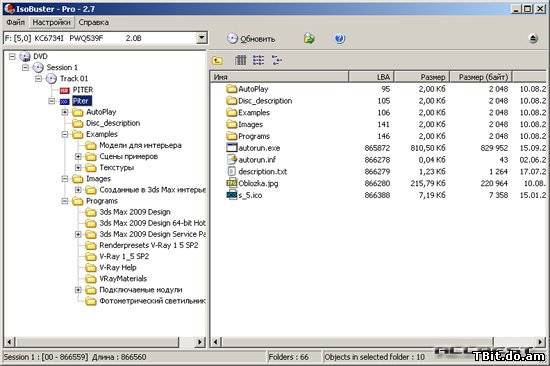Click Disc_description folder icon in file list
This screenshot has width=550, height=366.
coord(232,101)
